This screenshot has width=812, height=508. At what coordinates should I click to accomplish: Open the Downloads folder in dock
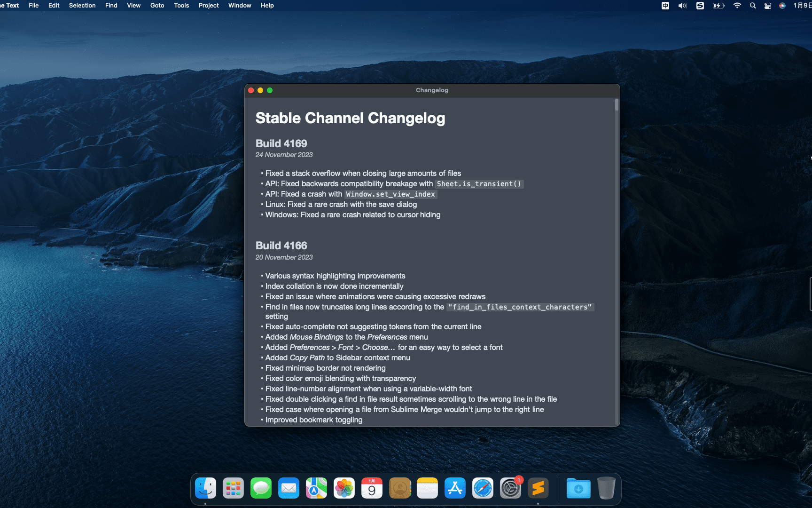[x=578, y=488]
